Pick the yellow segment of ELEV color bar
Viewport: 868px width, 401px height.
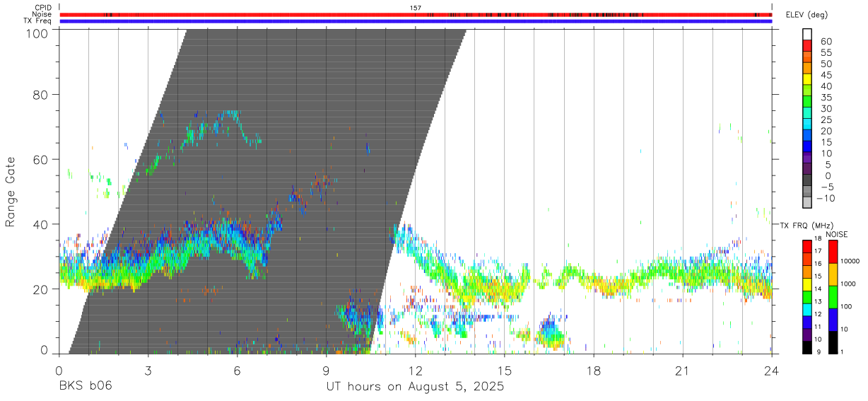(x=807, y=79)
